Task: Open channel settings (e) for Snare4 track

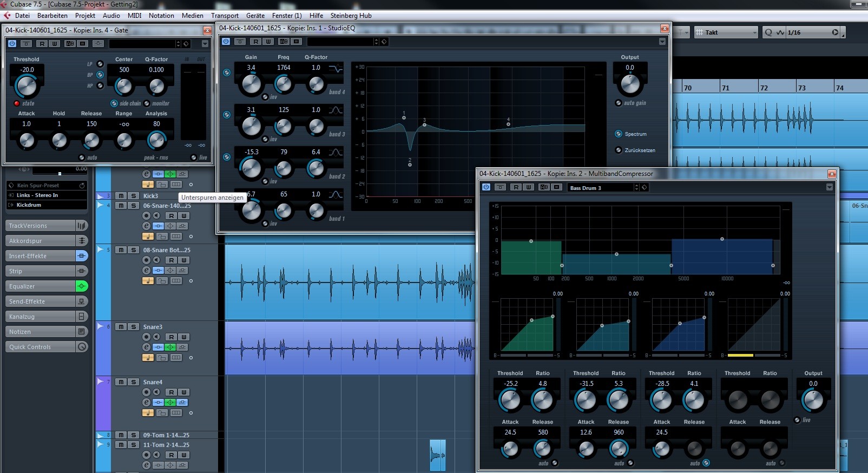Action: click(146, 402)
